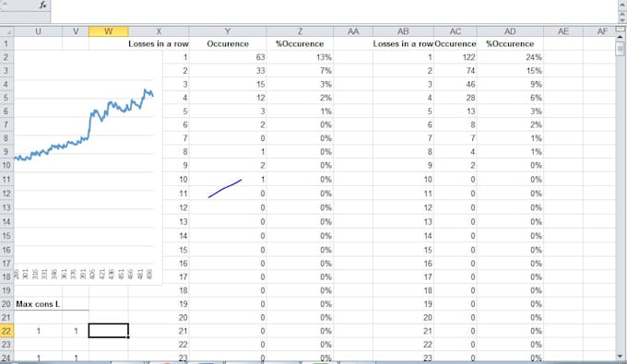Image resolution: width=627 pixels, height=364 pixels.
Task: Select column AD header
Action: pos(510,31)
